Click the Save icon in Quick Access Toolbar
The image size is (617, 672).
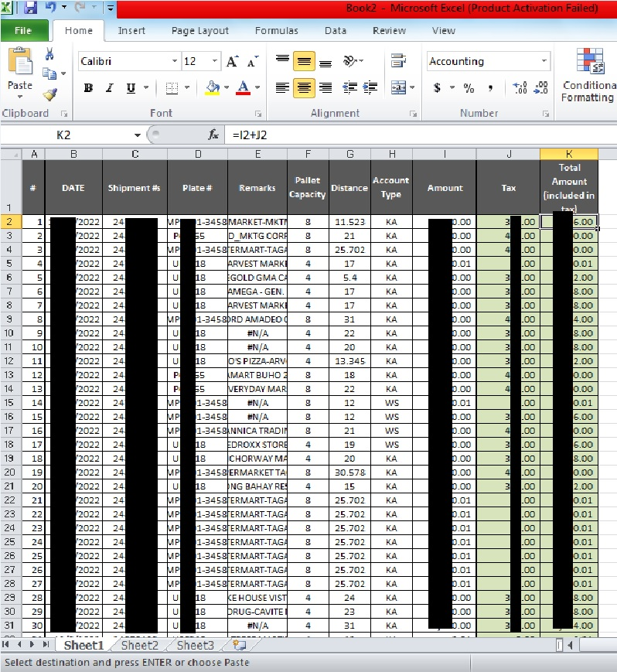pos(30,7)
